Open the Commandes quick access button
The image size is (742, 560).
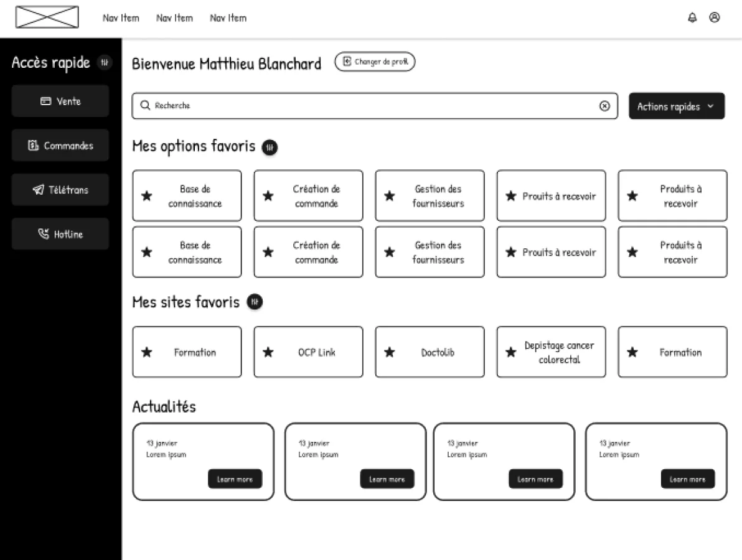click(x=60, y=145)
